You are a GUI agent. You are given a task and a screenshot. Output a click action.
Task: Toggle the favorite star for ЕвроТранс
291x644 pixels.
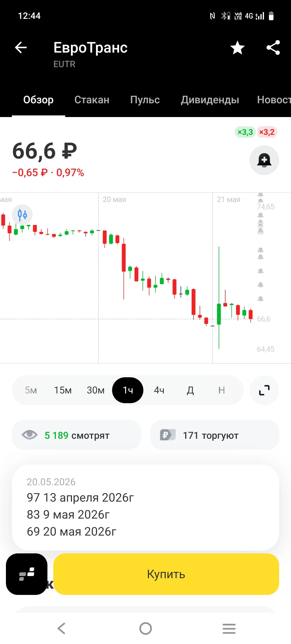click(x=237, y=48)
